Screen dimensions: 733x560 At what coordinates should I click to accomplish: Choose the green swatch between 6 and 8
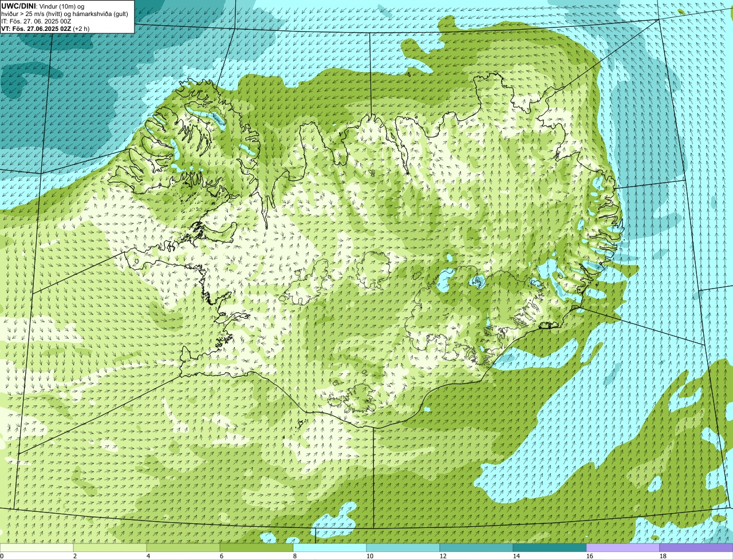(x=257, y=547)
